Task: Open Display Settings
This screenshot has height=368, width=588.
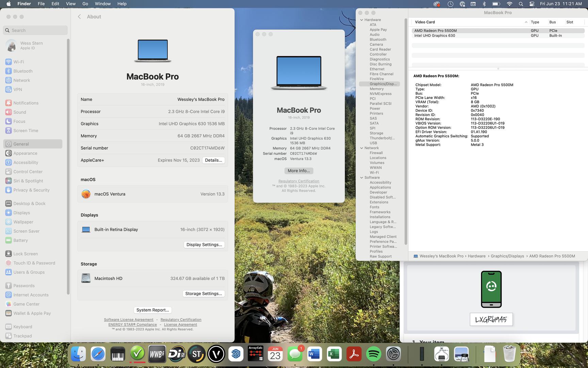Action: (x=204, y=245)
